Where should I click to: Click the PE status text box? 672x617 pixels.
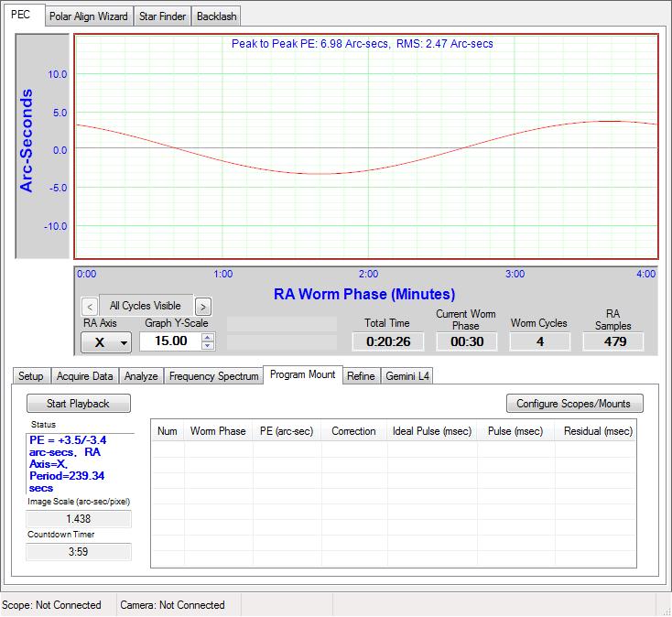point(80,463)
